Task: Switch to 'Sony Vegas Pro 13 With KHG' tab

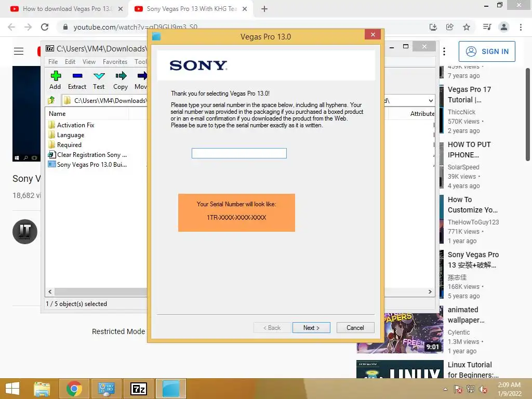Action: (192, 9)
